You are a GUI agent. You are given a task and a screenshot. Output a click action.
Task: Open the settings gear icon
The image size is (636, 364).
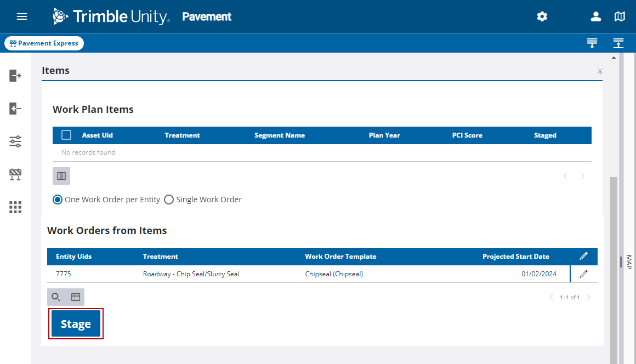pyautogui.click(x=542, y=16)
